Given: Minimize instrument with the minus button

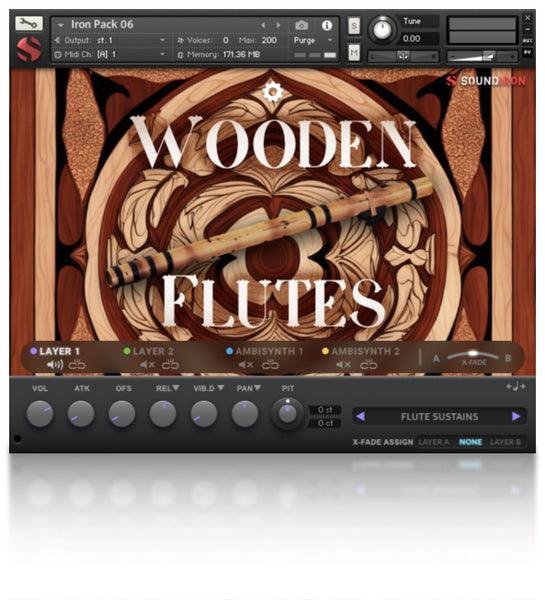Looking at the screenshot, I should click(x=527, y=29).
